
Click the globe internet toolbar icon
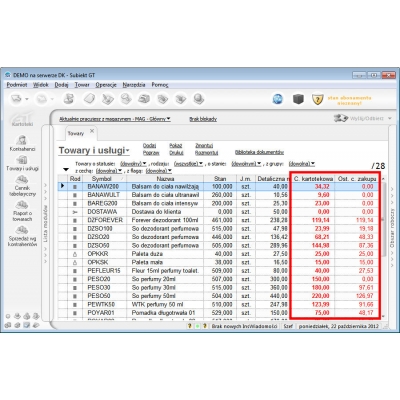[277, 99]
